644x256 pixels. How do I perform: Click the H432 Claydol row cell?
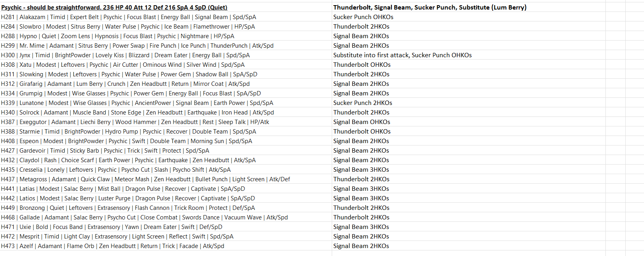[x=128, y=160]
